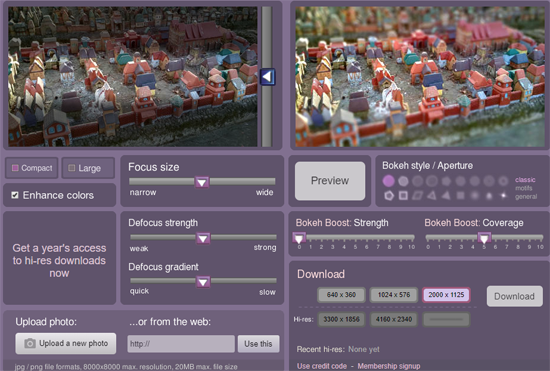Click the http:// web address field
Viewport: 550px width, 371px height.
(x=181, y=344)
